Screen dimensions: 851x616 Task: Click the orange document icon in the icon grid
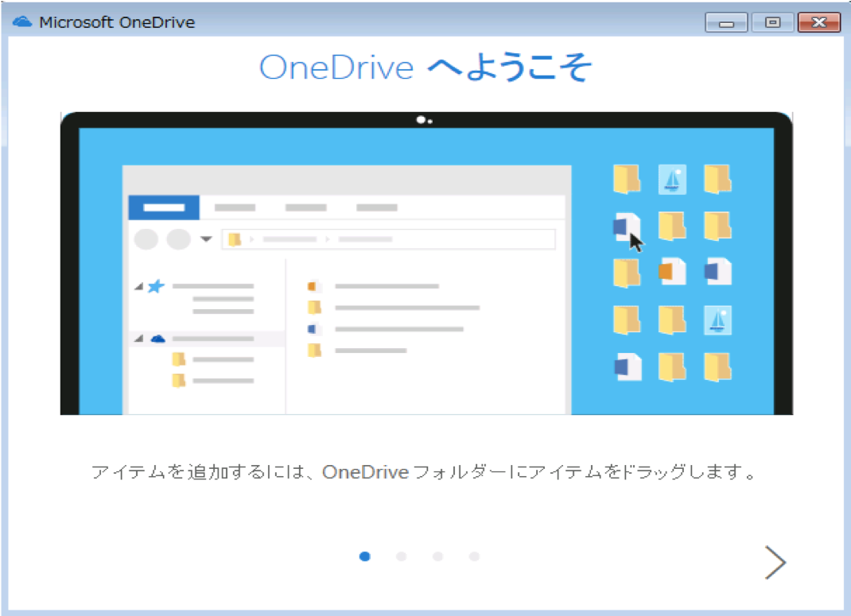point(672,271)
